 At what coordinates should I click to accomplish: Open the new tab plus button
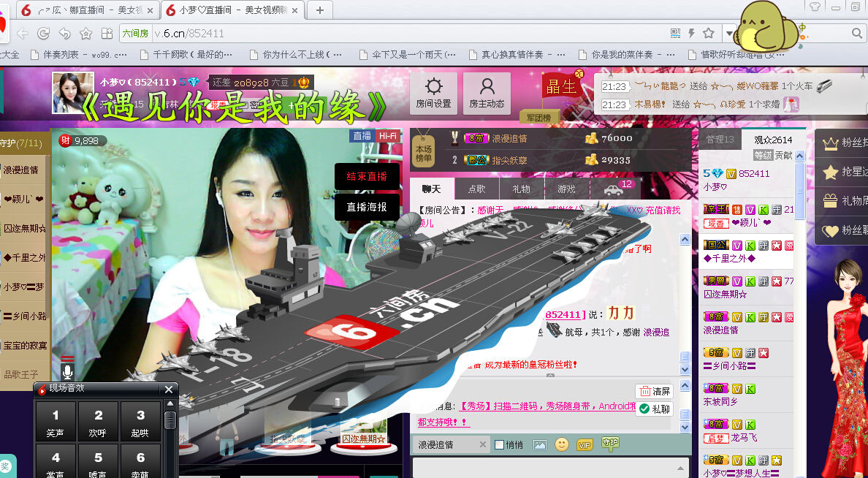point(320,10)
